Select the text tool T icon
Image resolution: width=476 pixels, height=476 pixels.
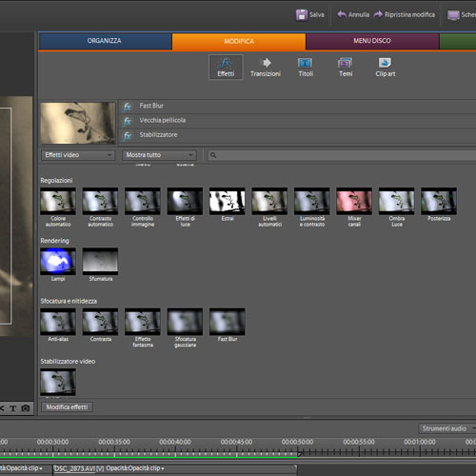pos(13,408)
